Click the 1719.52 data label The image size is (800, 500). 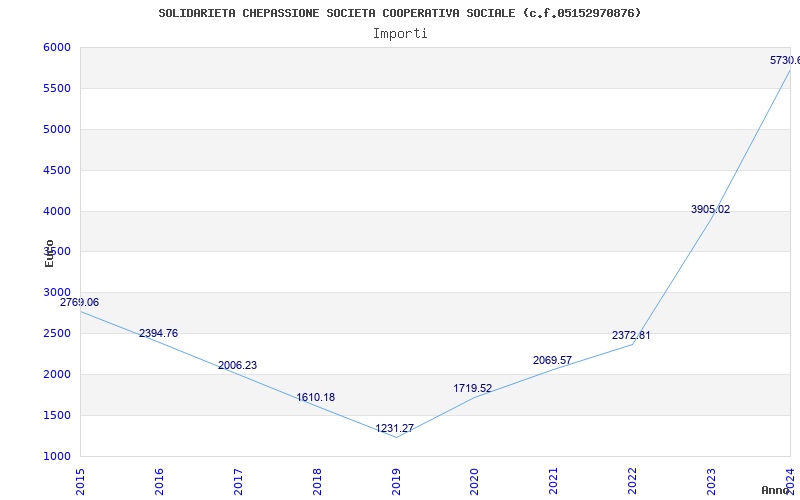(x=472, y=388)
